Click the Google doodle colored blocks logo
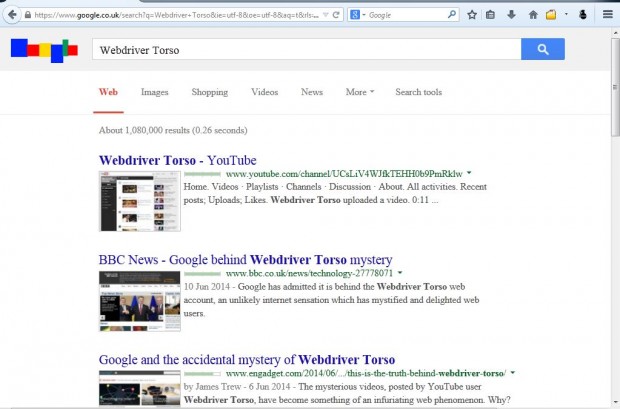This screenshot has width=620, height=409. pos(43,50)
